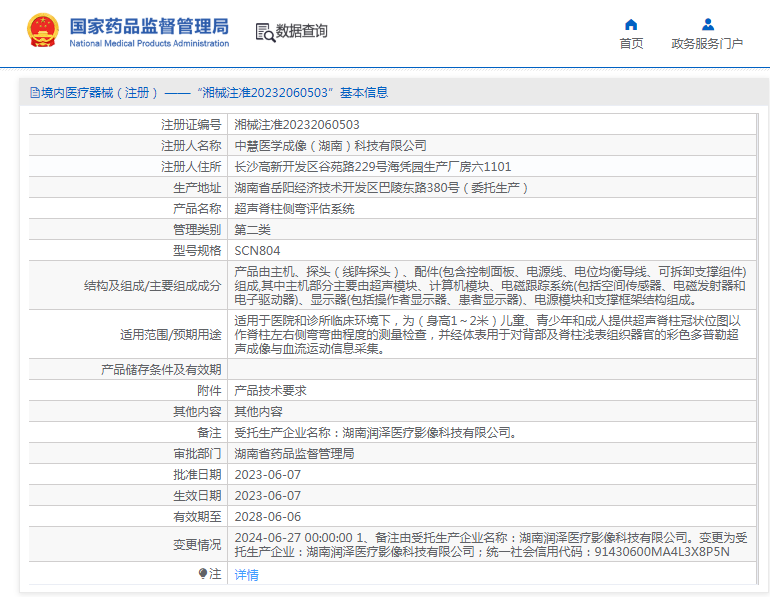Click the 注册人住所 label
Image resolution: width=770 pixels, height=597 pixels.
tap(191, 167)
